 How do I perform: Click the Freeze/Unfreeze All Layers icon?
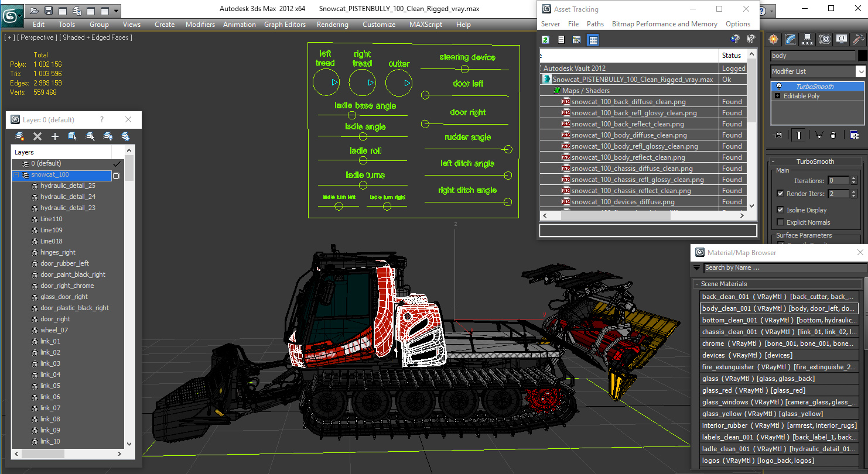[125, 136]
